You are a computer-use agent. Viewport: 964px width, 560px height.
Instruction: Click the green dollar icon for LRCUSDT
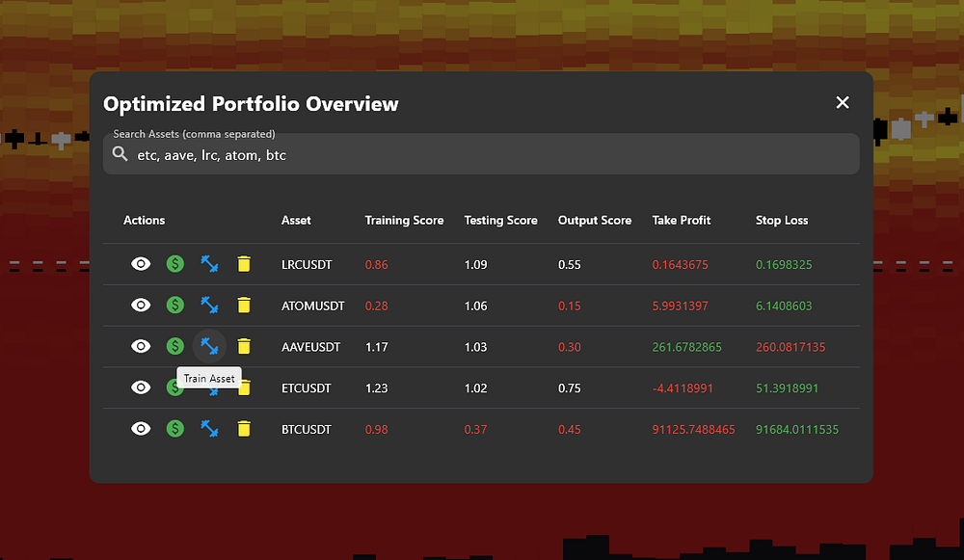click(x=175, y=264)
